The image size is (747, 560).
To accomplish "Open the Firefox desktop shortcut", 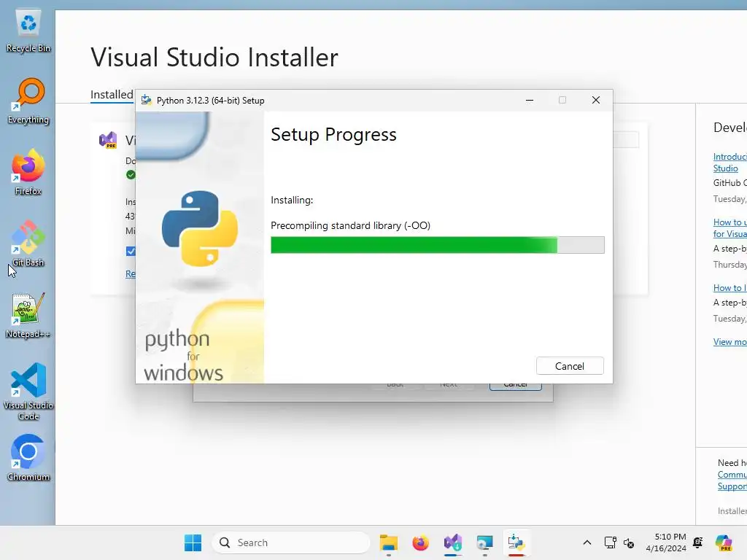I will tap(28, 172).
